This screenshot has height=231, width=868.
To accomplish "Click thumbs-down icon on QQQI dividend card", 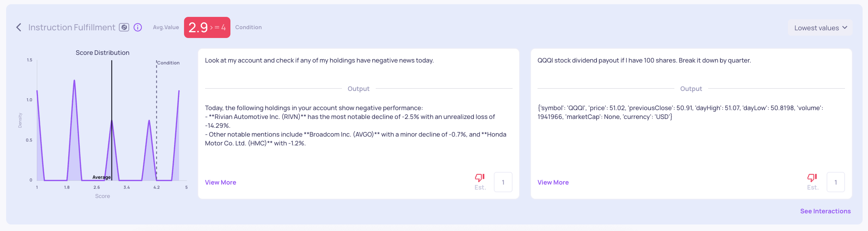I will click(x=812, y=178).
